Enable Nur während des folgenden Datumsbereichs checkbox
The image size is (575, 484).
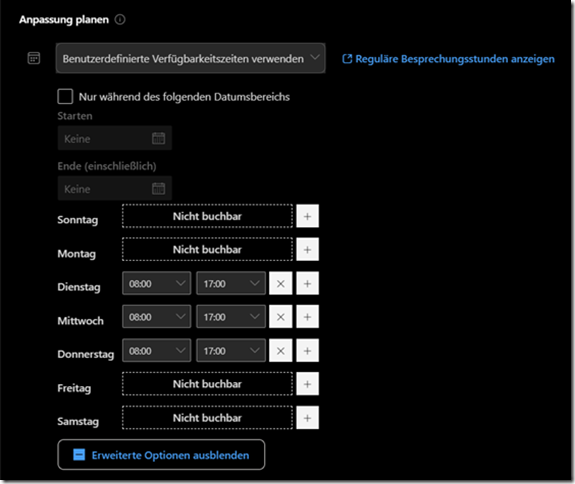pyautogui.click(x=65, y=97)
